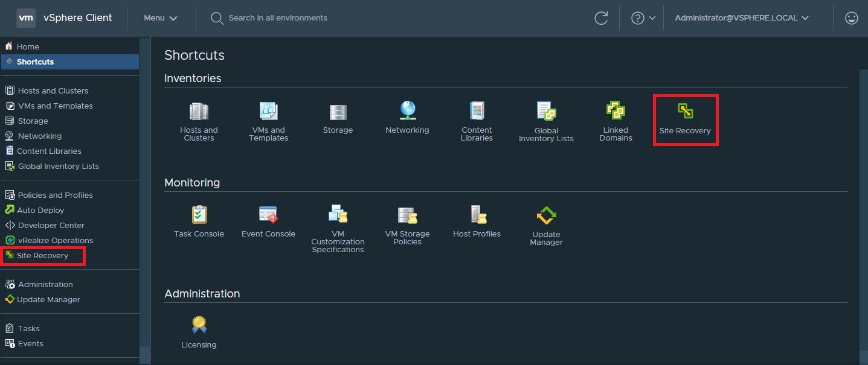The image size is (868, 365).
Task: Open the Licensing ribbon icon
Action: [199, 325]
